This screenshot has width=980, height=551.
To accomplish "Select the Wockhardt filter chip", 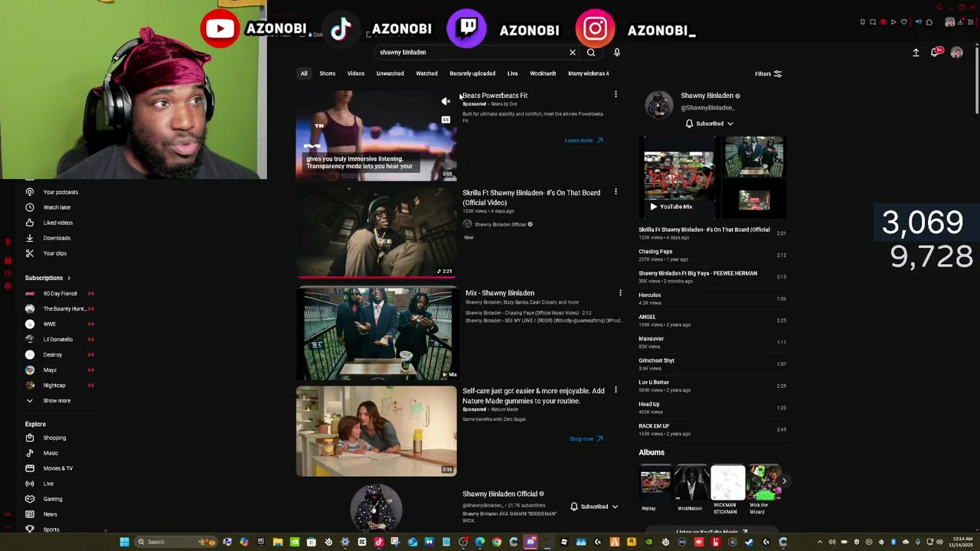I will tap(543, 73).
